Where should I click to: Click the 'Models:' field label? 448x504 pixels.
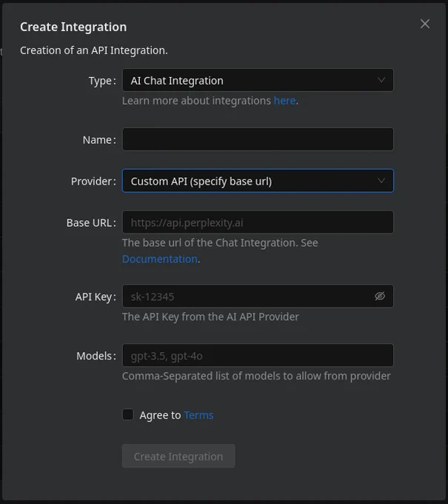[x=96, y=356]
